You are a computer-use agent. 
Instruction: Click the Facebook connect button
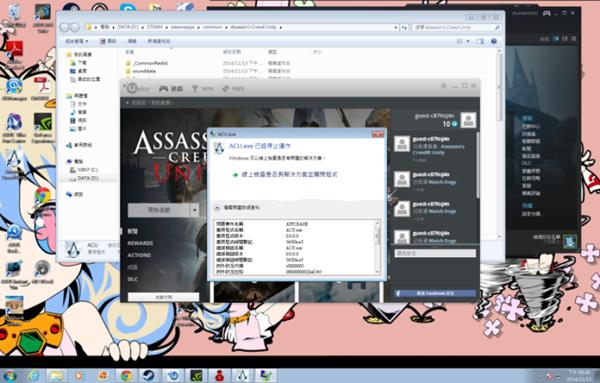[x=435, y=293]
